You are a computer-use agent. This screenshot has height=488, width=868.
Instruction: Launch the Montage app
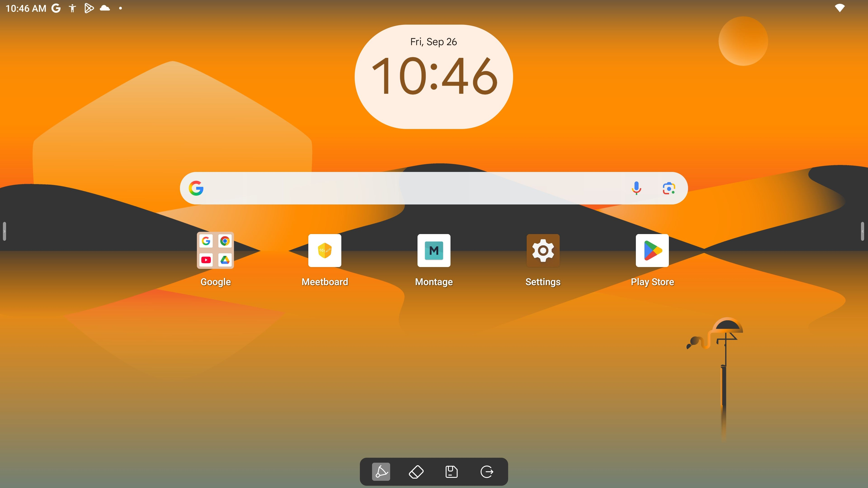(x=434, y=251)
